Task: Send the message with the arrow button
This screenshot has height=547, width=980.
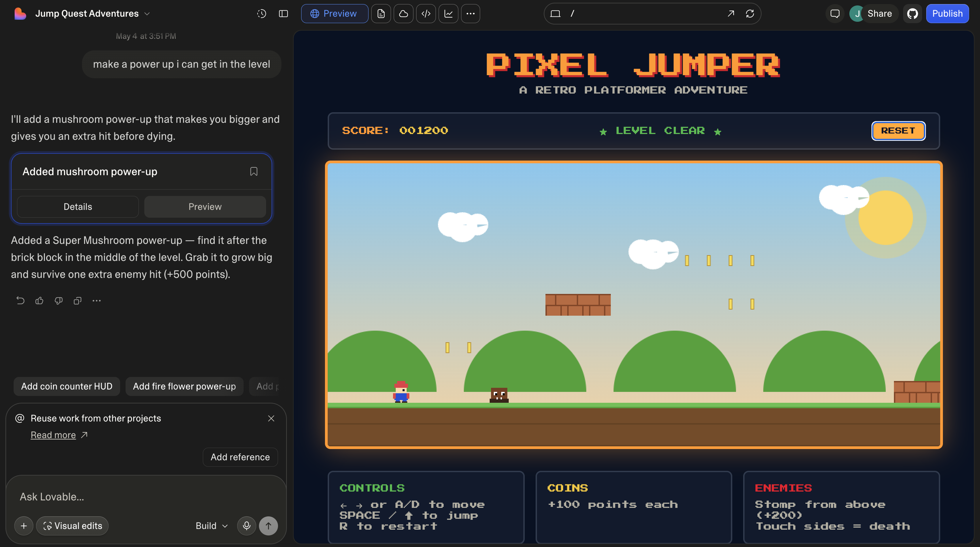Action: click(268, 526)
